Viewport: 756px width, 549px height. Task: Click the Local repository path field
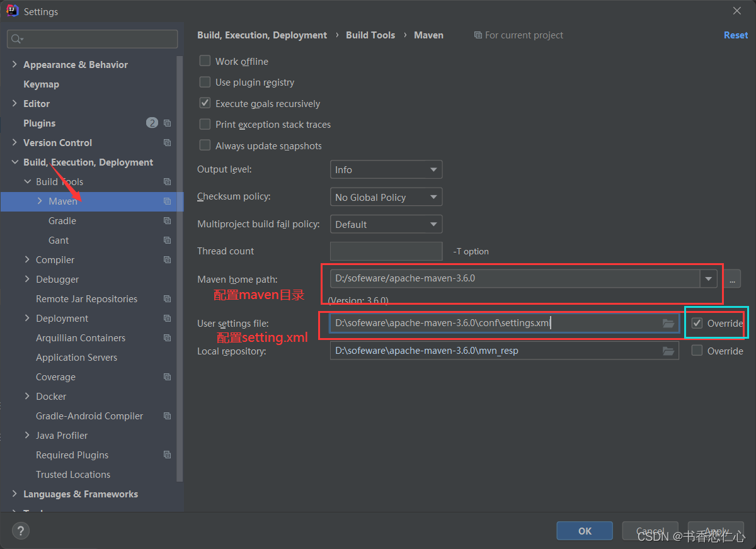coord(504,351)
